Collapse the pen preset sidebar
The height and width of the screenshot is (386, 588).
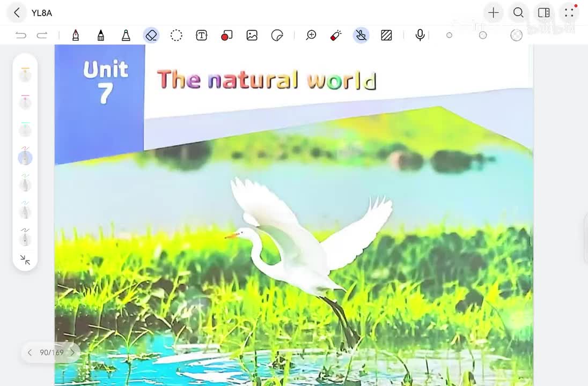coord(25,259)
